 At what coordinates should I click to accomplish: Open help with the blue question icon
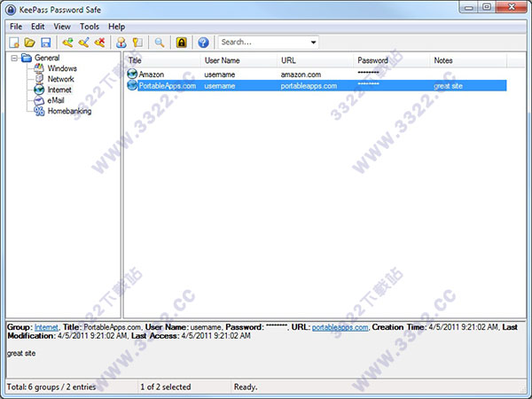point(203,43)
